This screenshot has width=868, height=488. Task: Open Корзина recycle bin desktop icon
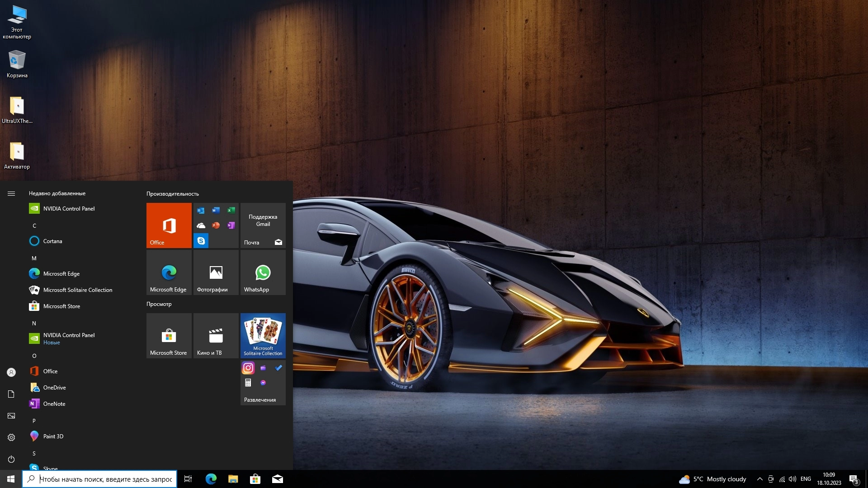[17, 64]
